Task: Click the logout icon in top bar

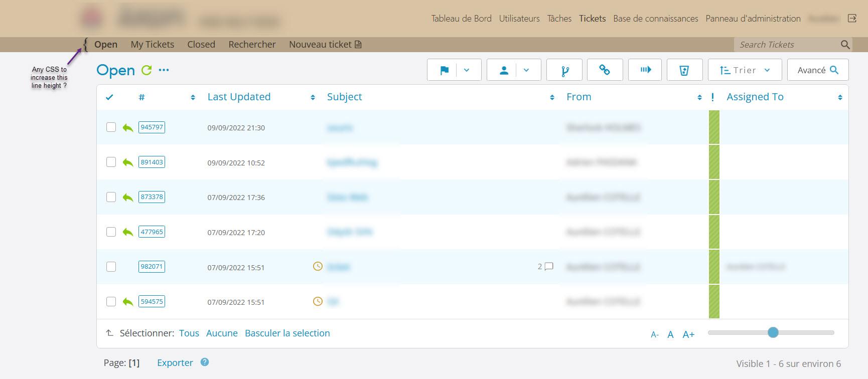Action: click(852, 19)
